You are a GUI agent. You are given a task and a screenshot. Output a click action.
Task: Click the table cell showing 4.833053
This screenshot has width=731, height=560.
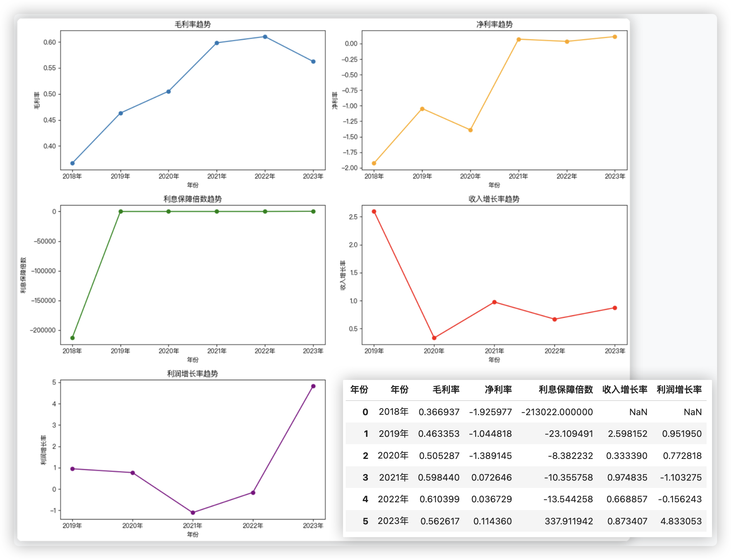681,521
